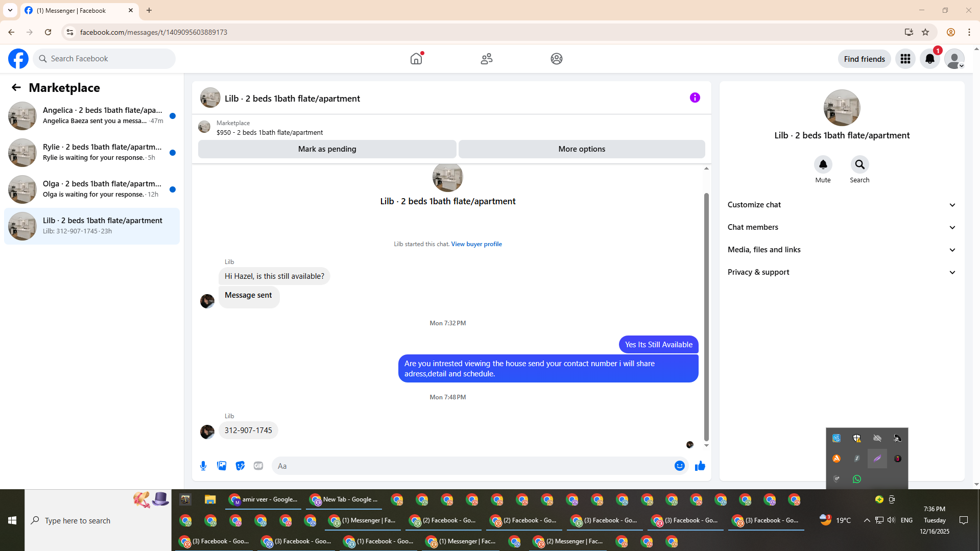Expand Privacy & support section
The height and width of the screenshot is (551, 980).
coord(842,272)
